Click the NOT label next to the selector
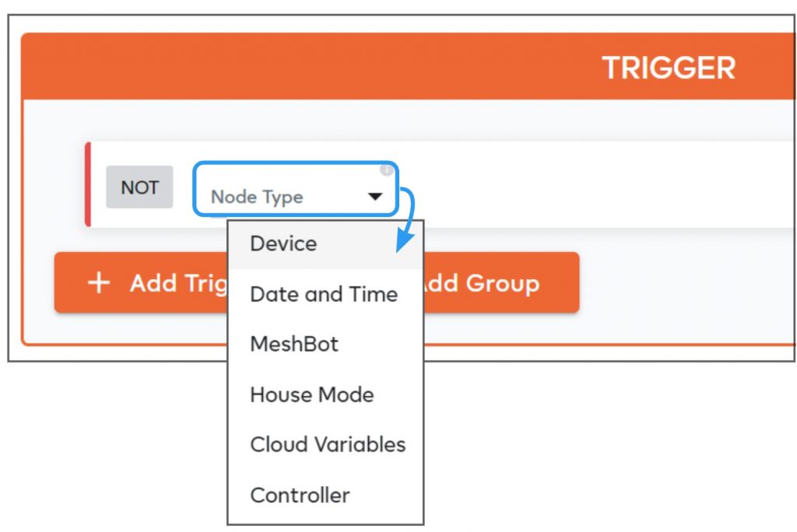This screenshot has height=532, width=797. (x=139, y=187)
